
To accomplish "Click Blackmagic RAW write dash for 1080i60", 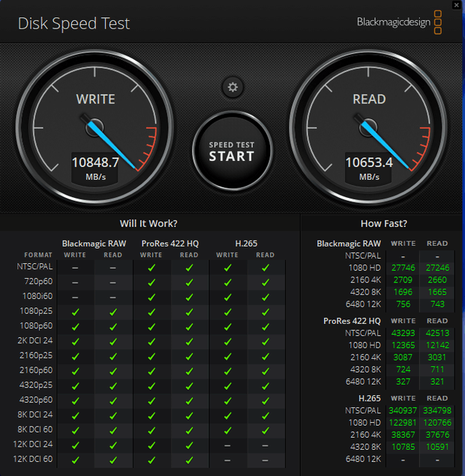I will click(75, 298).
